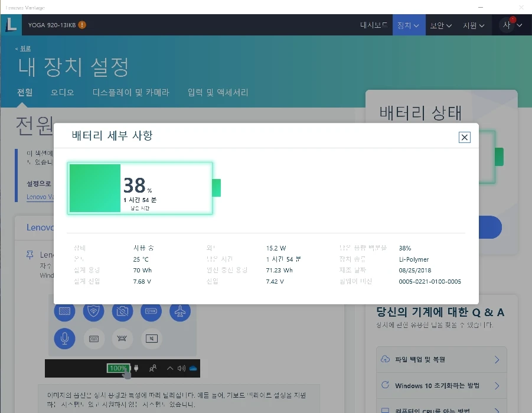
Task: Click the blue rounded button in battery status panel
Action: 490,227
